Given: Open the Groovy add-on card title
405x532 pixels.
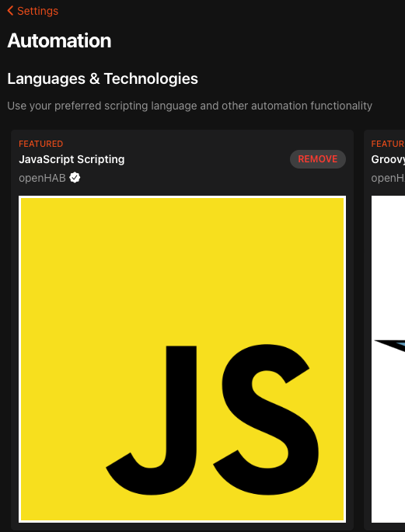Looking at the screenshot, I should (388, 159).
